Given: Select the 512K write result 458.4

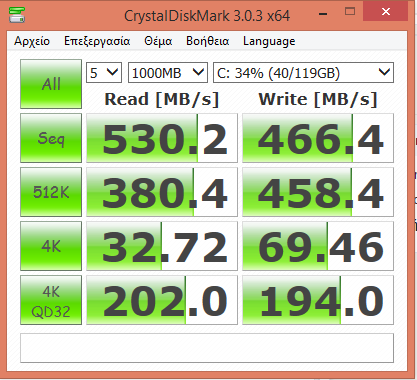Looking at the screenshot, I should (318, 192).
